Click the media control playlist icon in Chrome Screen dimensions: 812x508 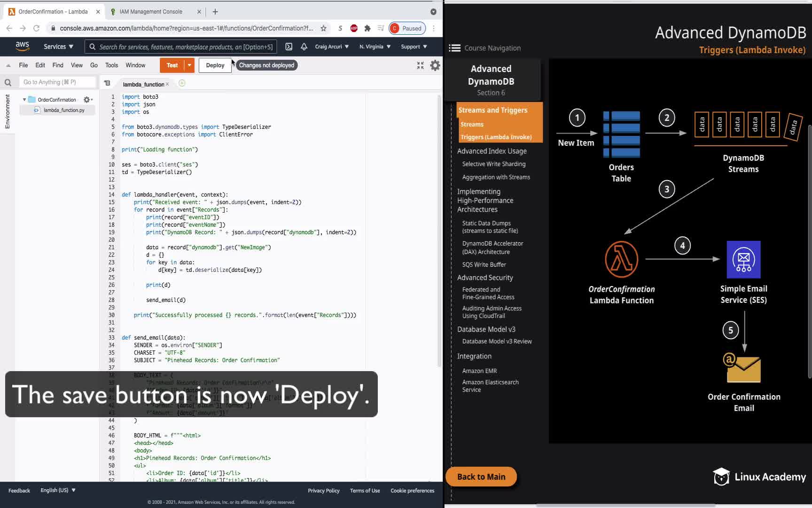tap(381, 28)
